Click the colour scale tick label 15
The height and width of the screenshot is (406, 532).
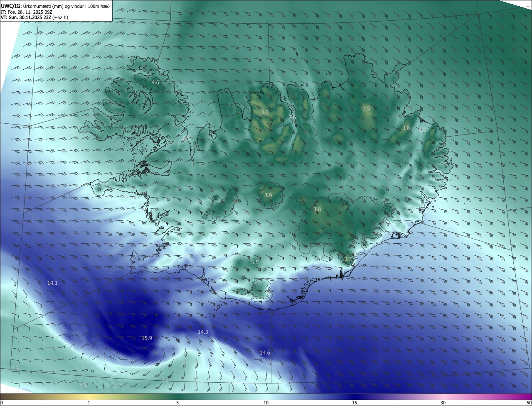click(354, 403)
